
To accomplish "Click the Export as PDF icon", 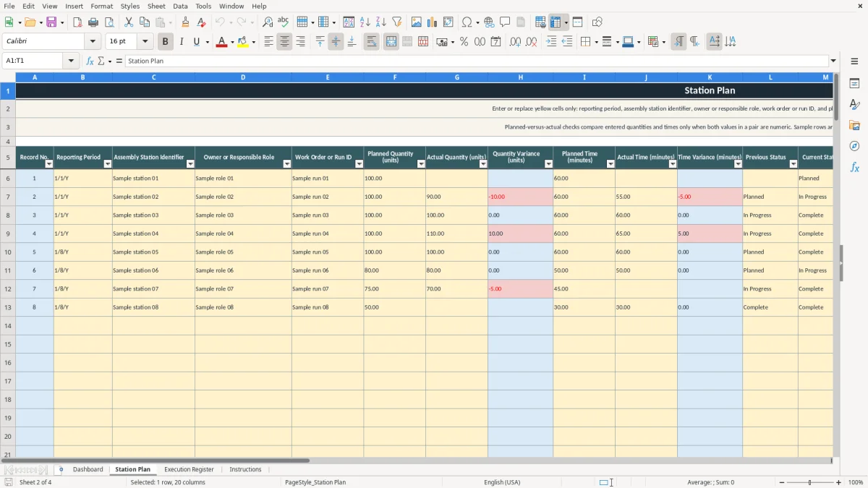I will [77, 22].
